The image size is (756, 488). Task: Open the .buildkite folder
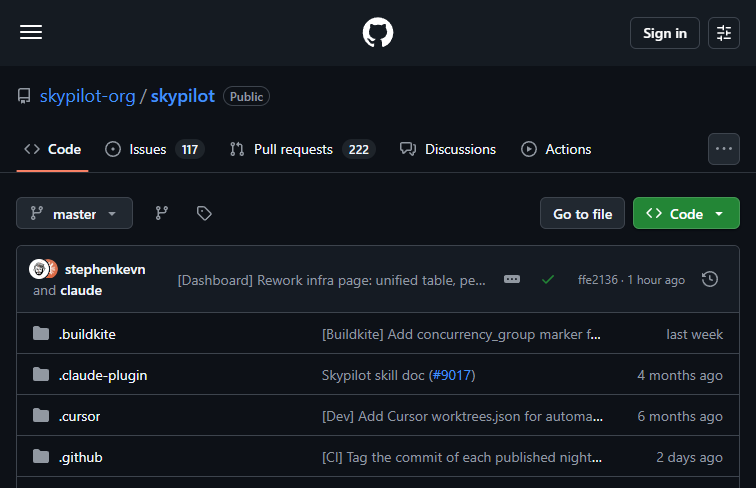pos(87,334)
